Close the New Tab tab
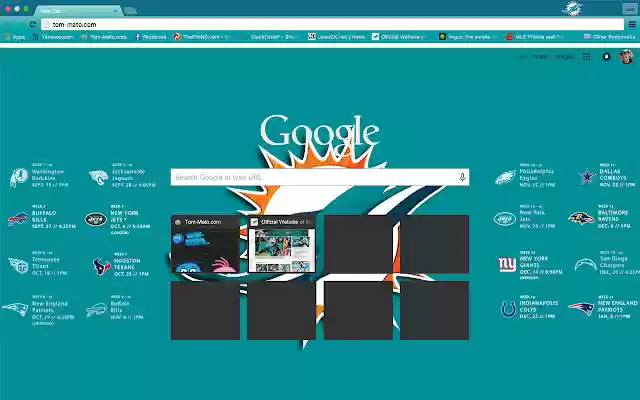This screenshot has width=640, height=400. (116, 11)
